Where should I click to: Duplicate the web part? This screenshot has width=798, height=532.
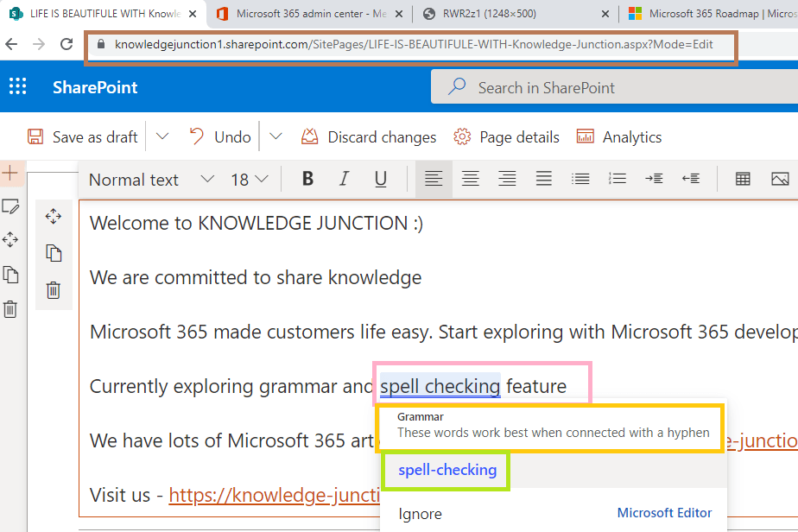click(x=54, y=253)
